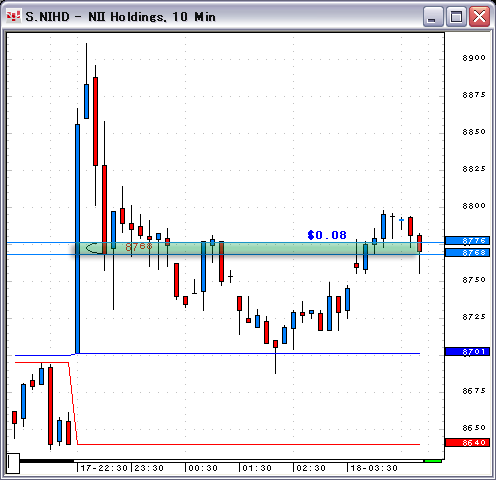Close the NII Holdings chart window
This screenshot has width=496, height=480.
pos(479,16)
